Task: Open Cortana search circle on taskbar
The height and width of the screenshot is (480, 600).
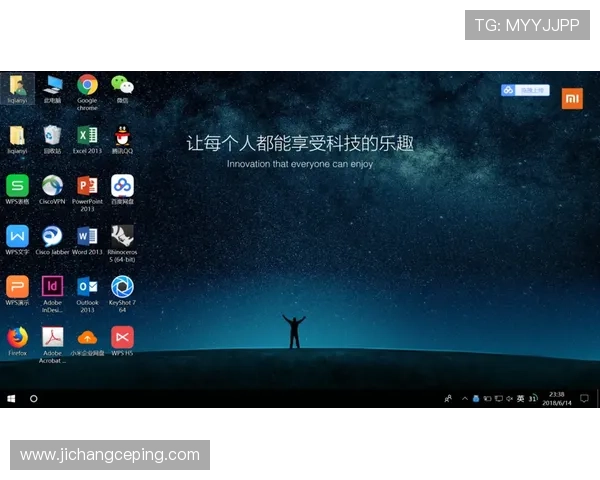Action: tap(34, 398)
